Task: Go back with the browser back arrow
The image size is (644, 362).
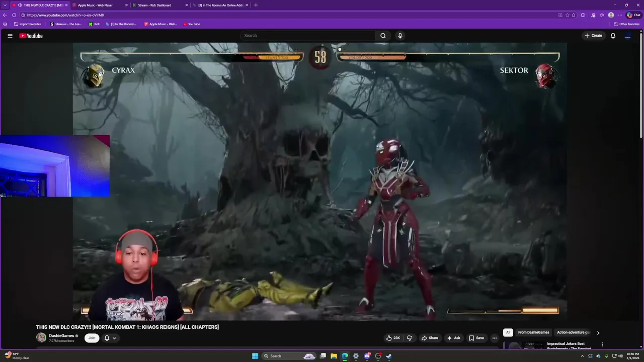Action: pos(5,15)
